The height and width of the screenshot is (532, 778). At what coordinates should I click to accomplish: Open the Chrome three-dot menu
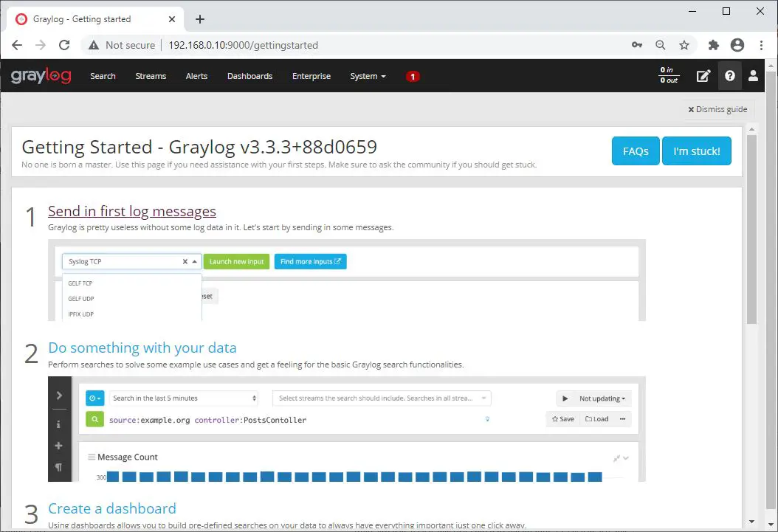tap(761, 45)
